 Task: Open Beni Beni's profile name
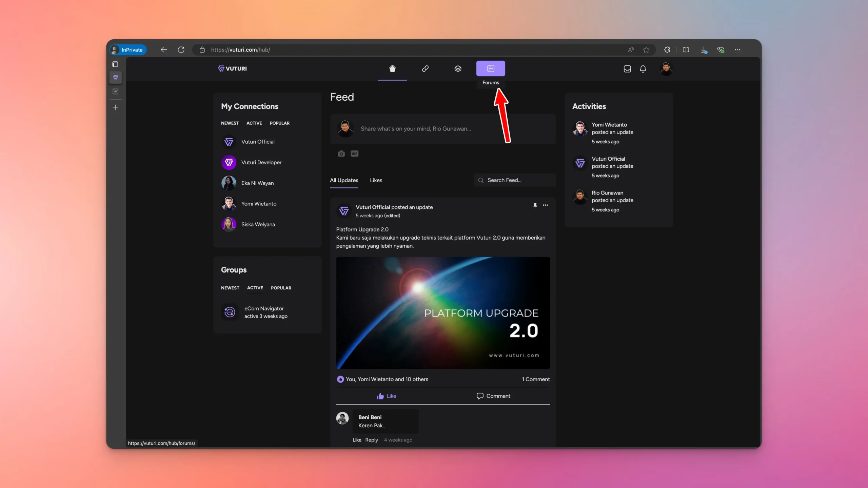(370, 417)
